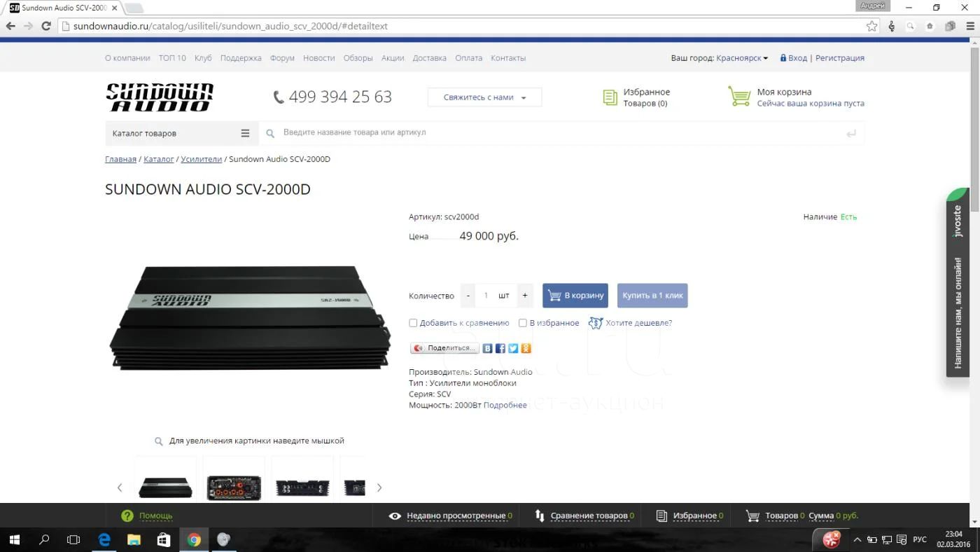The image size is (980, 552).
Task: Share on Facebook icon
Action: click(500, 348)
